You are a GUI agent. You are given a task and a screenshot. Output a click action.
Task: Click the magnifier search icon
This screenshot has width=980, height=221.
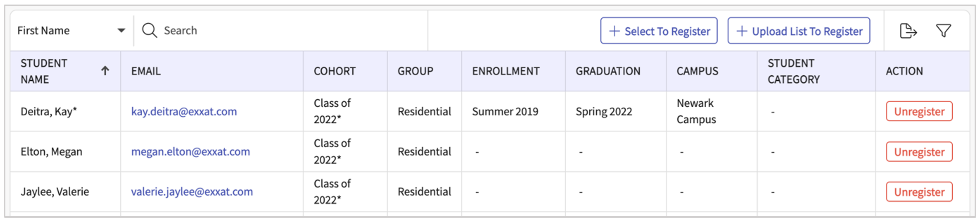(x=149, y=31)
